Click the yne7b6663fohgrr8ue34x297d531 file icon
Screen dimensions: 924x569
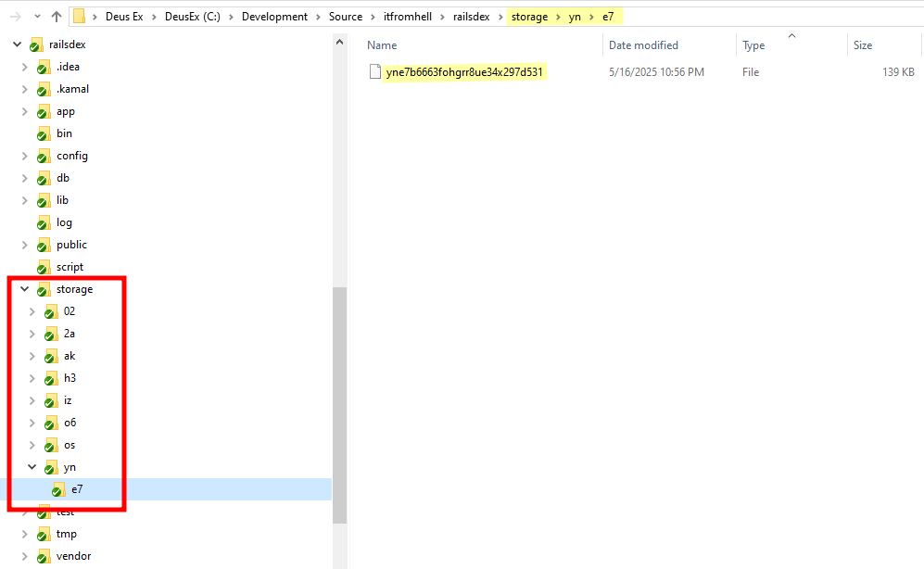374,72
